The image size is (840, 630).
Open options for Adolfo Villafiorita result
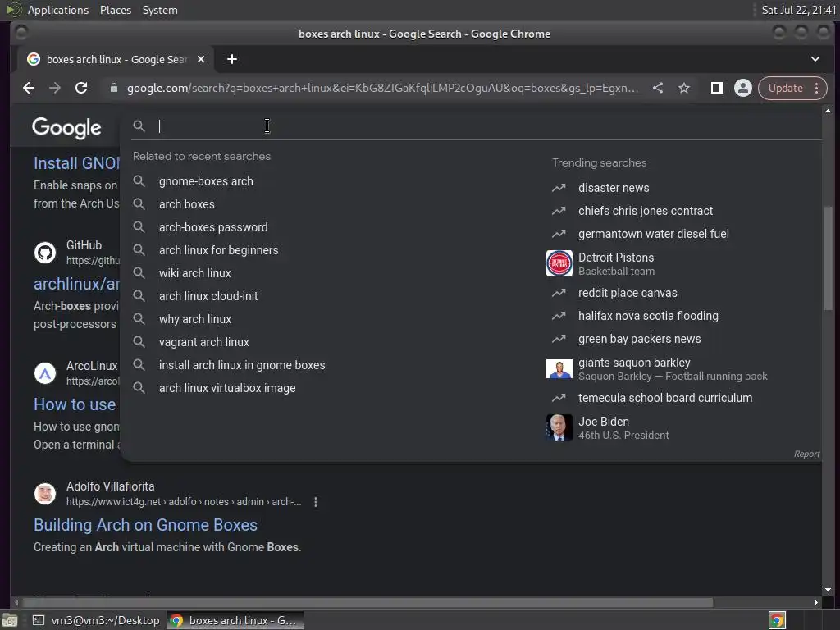click(316, 502)
